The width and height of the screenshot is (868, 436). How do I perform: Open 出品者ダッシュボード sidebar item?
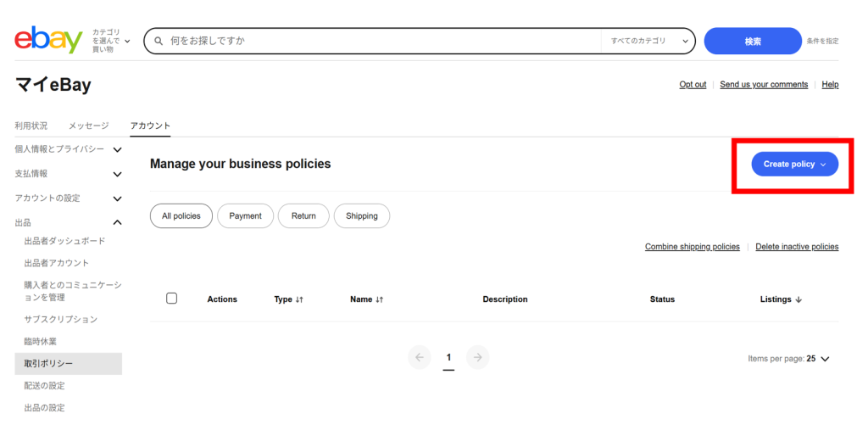coord(64,241)
